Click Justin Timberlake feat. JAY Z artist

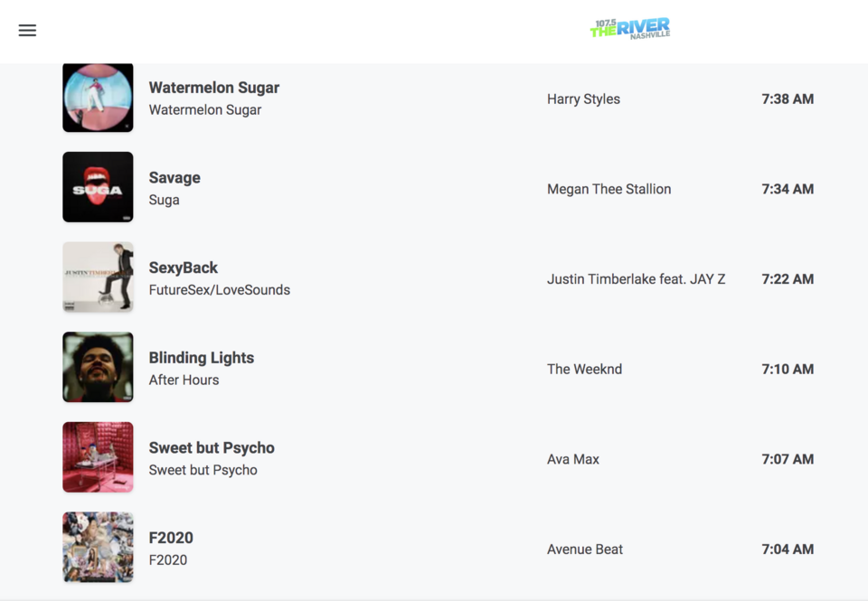636,279
